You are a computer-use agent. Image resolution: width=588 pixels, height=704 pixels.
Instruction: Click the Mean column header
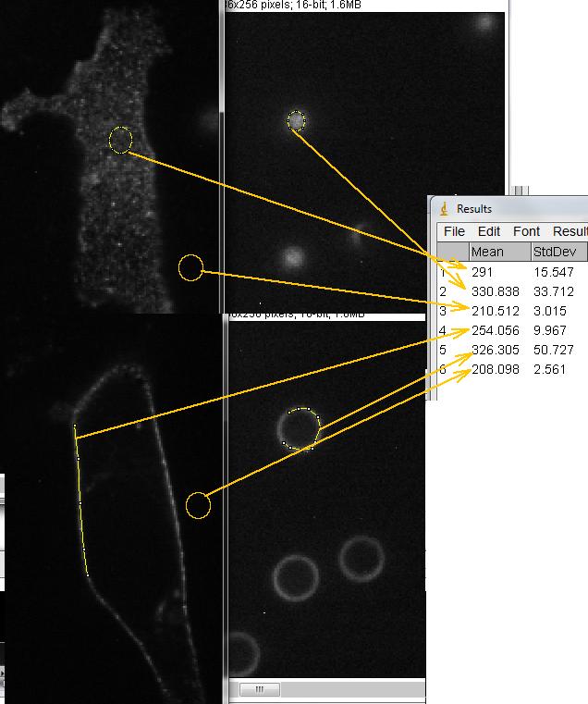(x=498, y=252)
